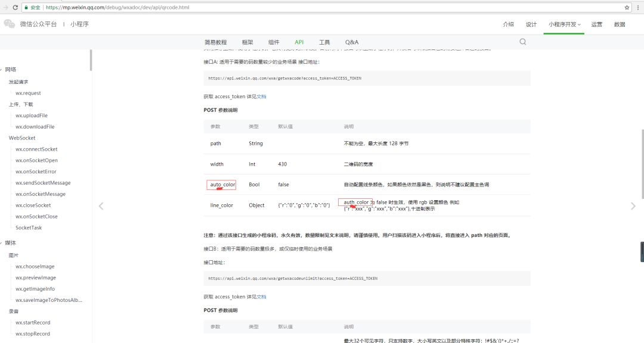Click the bookmark star icon in address bar
The image size is (644, 343).
tap(627, 7)
